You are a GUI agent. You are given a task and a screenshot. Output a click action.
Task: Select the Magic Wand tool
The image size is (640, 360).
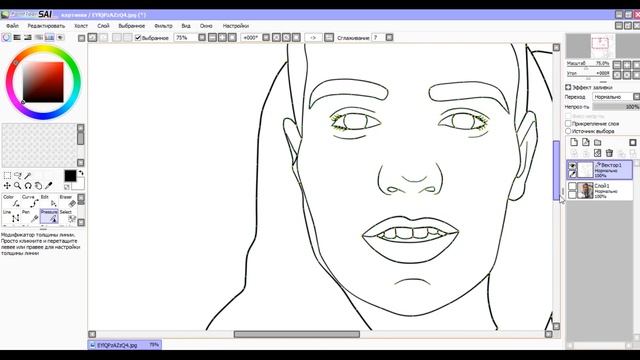[x=28, y=176]
